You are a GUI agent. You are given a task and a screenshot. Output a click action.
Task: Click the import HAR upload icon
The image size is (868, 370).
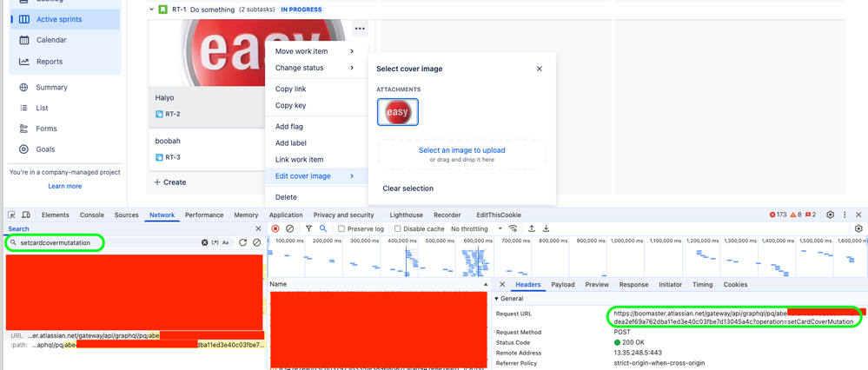532,228
